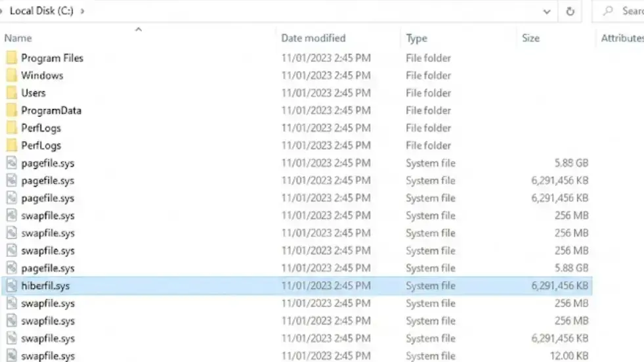Select the hiberfil.sys file name
The height and width of the screenshot is (362, 644).
(45, 286)
